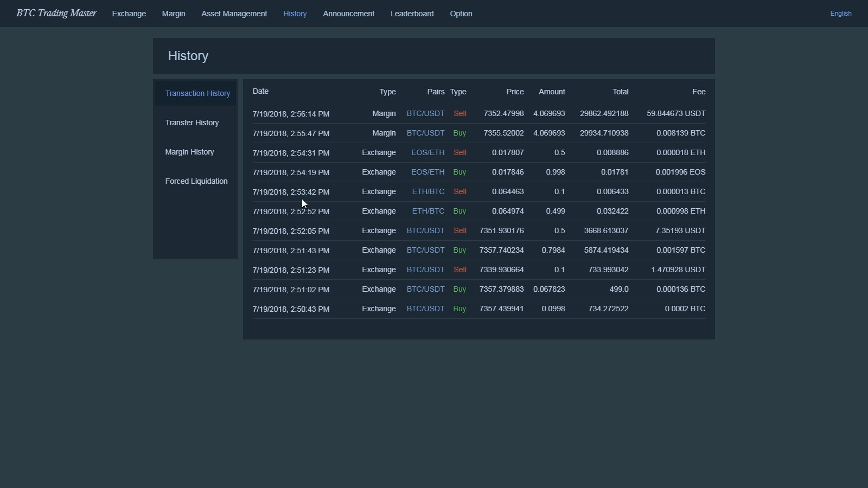Open Margin History
868x488 pixels.
coord(189,152)
